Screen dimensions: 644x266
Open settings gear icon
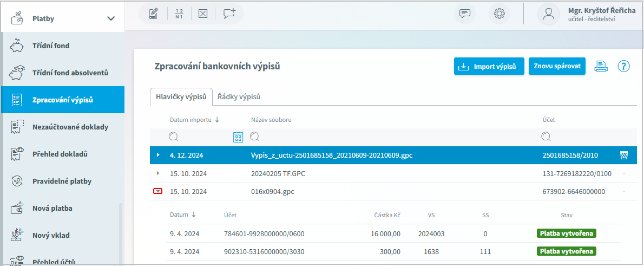click(x=499, y=14)
